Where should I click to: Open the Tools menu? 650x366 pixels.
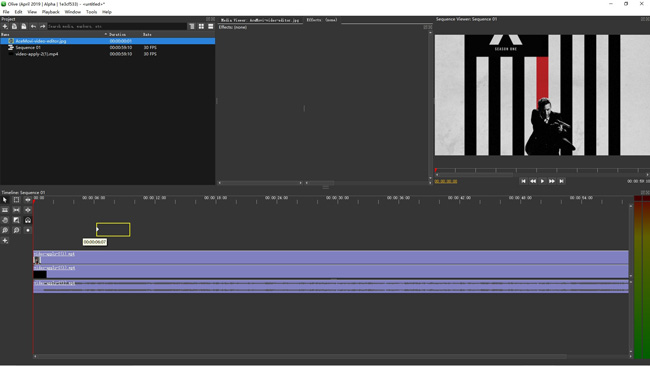[x=91, y=12]
